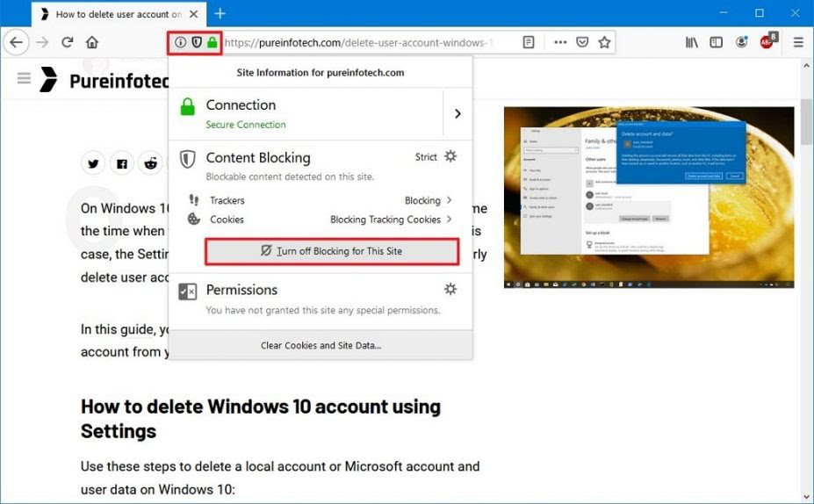Save page to Pocket icon

click(582, 42)
